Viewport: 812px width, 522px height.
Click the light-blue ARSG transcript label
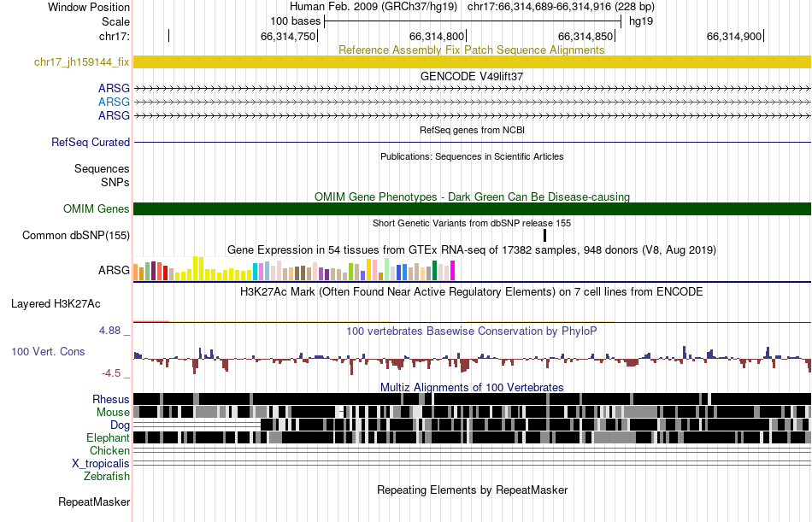coord(114,102)
